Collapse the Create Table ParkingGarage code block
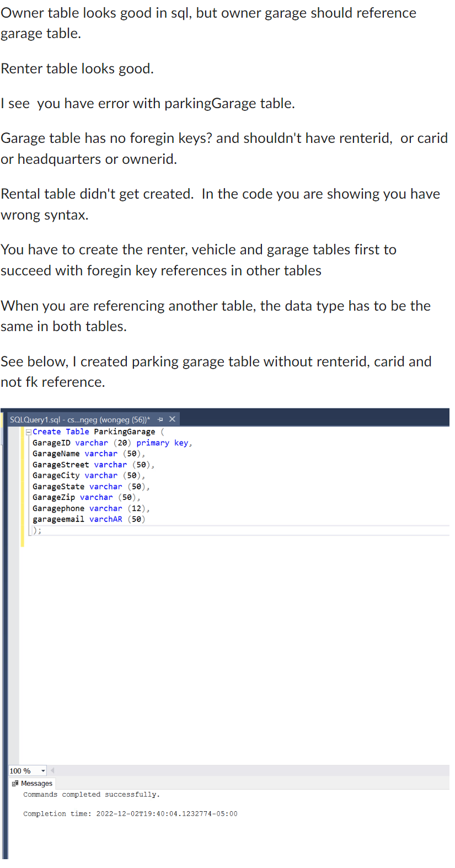455x868 pixels. click(28, 432)
